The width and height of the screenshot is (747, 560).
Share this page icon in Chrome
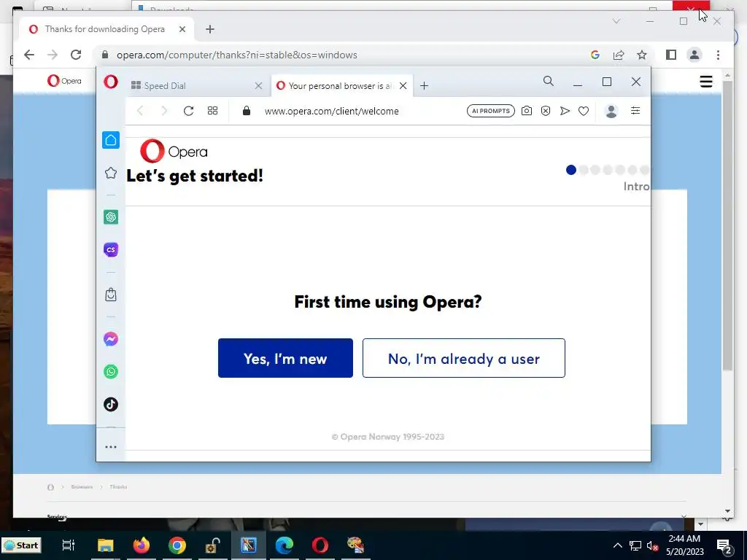point(619,55)
